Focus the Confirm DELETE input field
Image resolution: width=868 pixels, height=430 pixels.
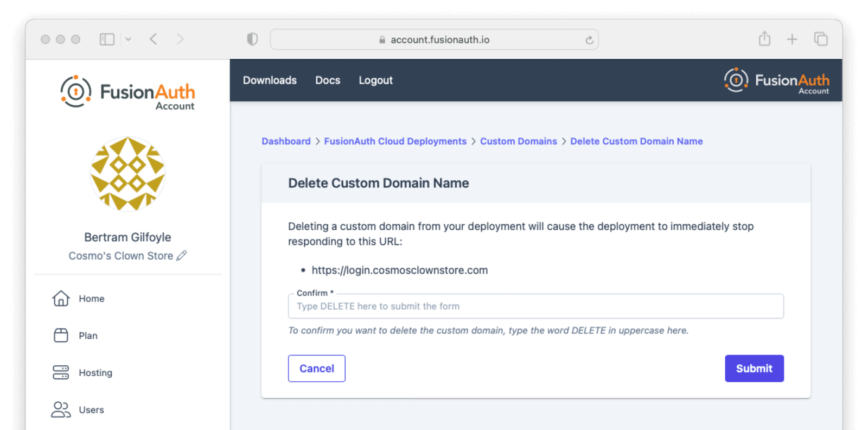click(x=536, y=306)
